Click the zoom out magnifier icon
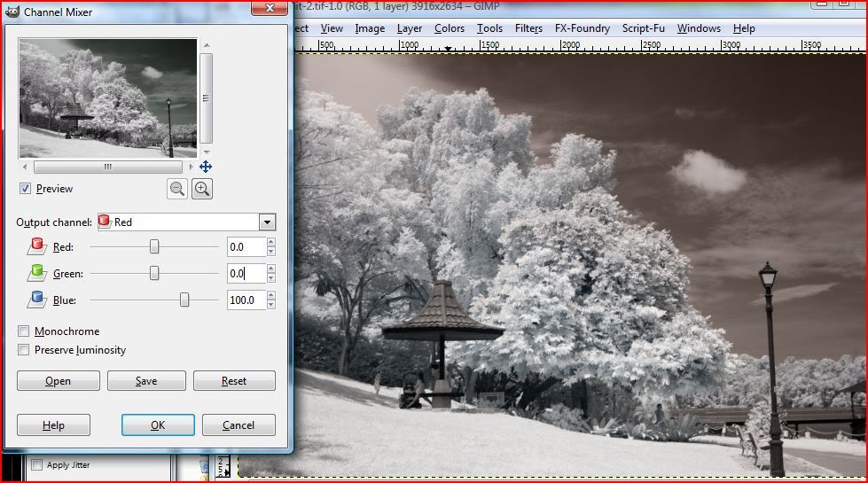 click(x=177, y=189)
